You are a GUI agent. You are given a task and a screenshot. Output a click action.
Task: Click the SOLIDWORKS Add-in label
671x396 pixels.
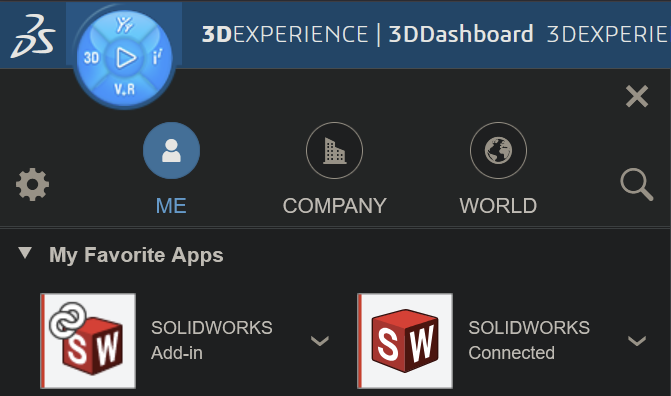[x=211, y=340]
